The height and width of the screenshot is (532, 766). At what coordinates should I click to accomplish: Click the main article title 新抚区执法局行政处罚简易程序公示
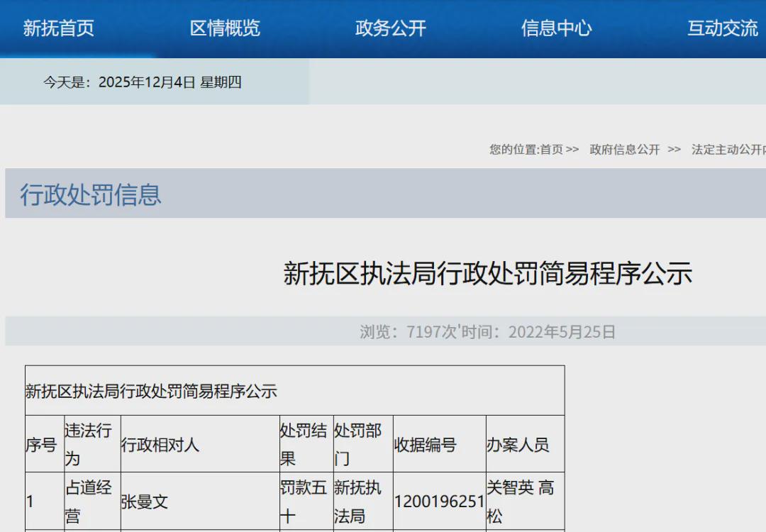point(487,273)
